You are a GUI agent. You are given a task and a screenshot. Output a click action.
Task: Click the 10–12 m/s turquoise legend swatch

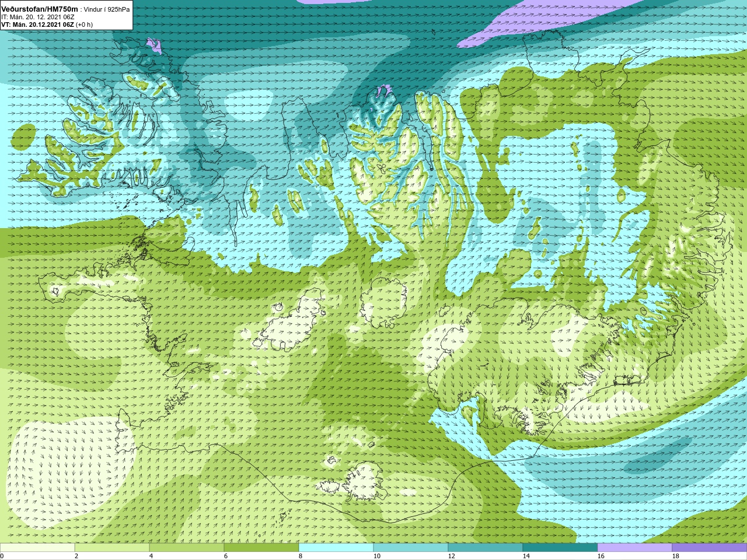[x=411, y=548]
